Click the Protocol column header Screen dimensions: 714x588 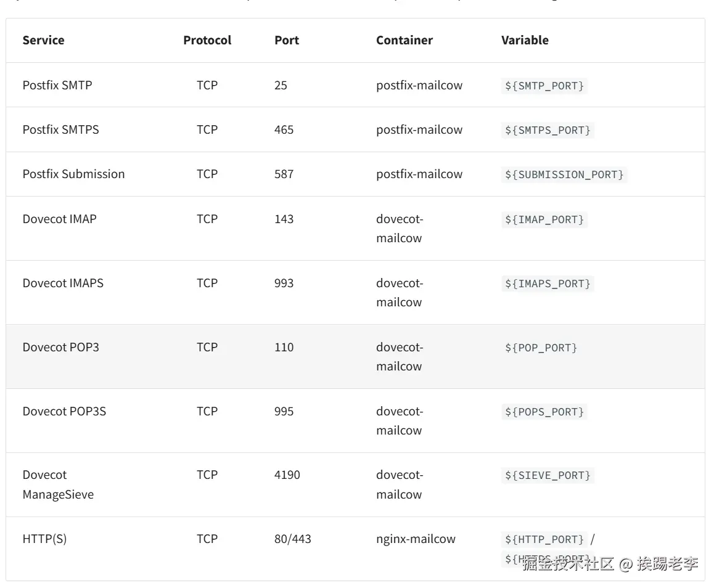click(x=207, y=40)
